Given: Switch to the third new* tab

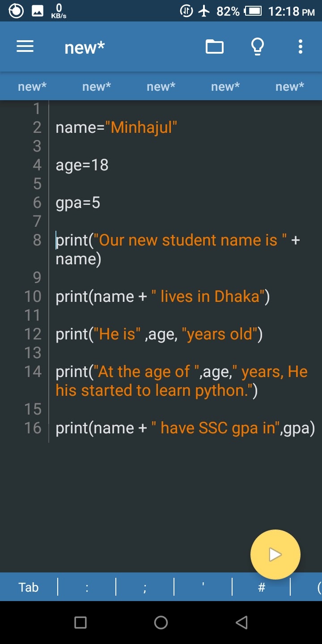Looking at the screenshot, I should tap(161, 86).
